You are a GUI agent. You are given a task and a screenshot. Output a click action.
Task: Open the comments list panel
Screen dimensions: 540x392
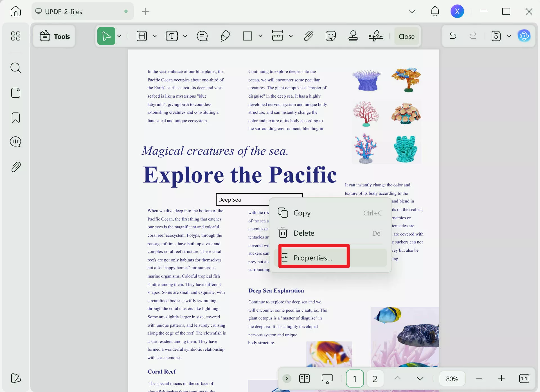coord(15,142)
